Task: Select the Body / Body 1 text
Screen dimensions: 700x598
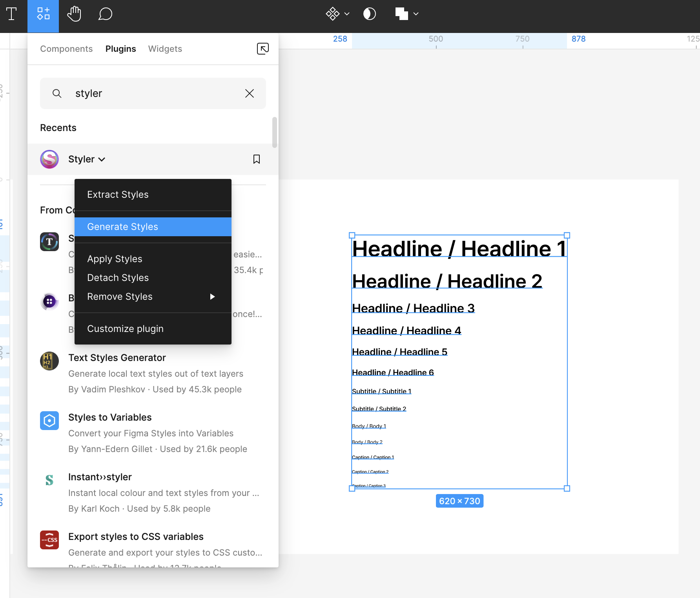Action: pos(369,426)
